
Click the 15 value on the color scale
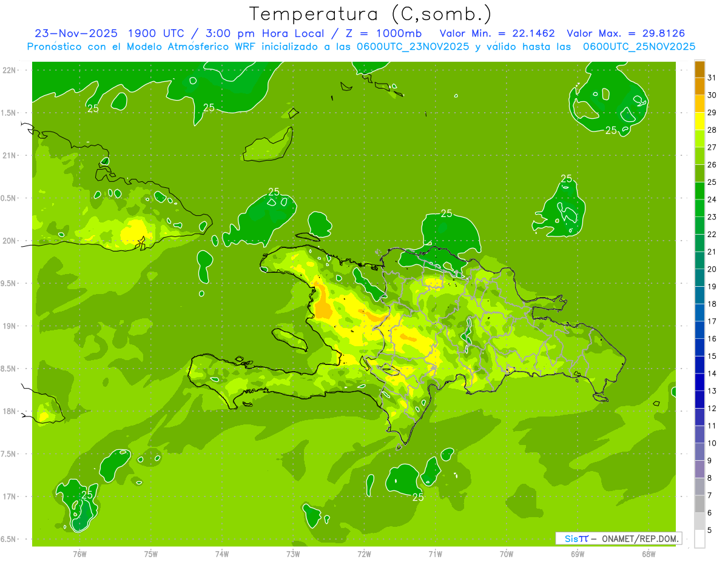712,356
